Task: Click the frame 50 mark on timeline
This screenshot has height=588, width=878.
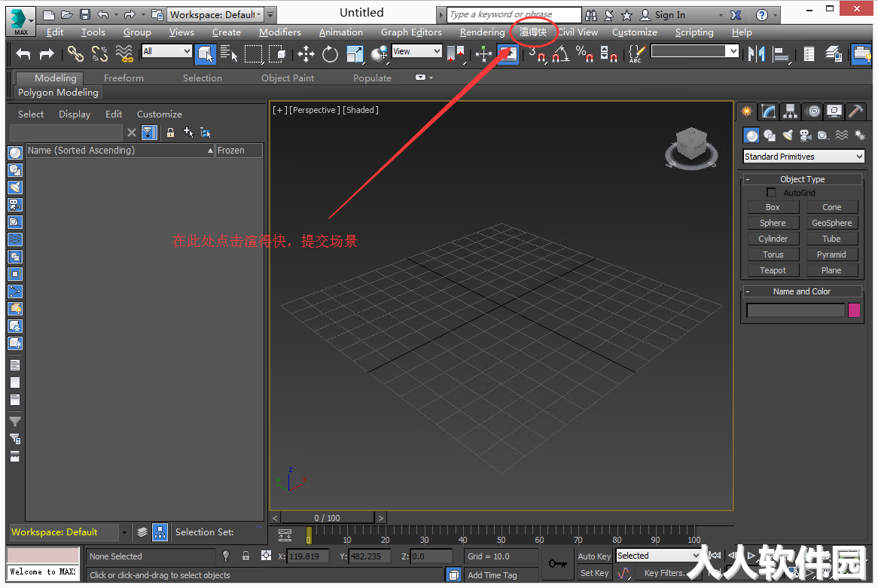Action: tap(501, 540)
